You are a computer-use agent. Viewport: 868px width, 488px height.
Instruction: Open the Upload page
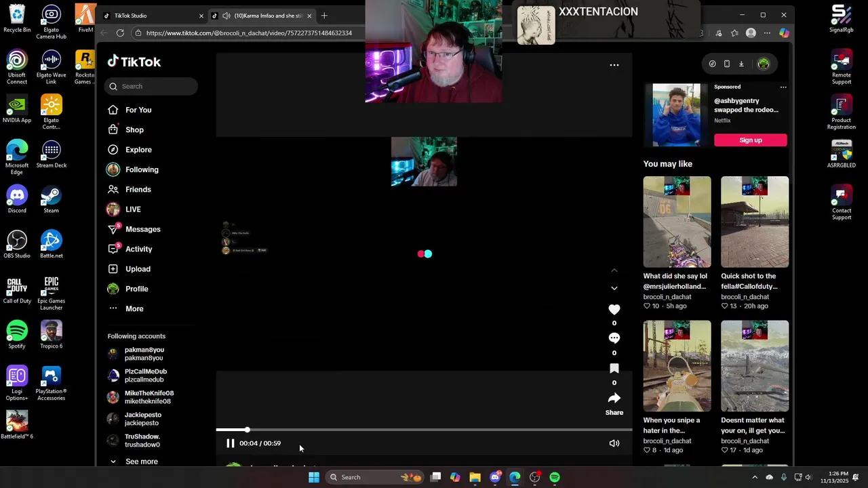click(x=138, y=269)
